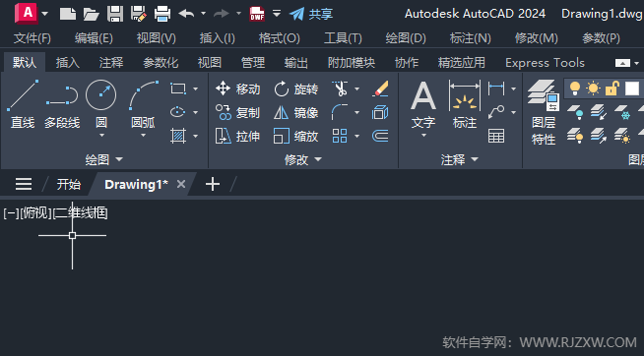The image size is (644, 356).
Task: Add new drawing tab with plus
Action: click(x=213, y=184)
